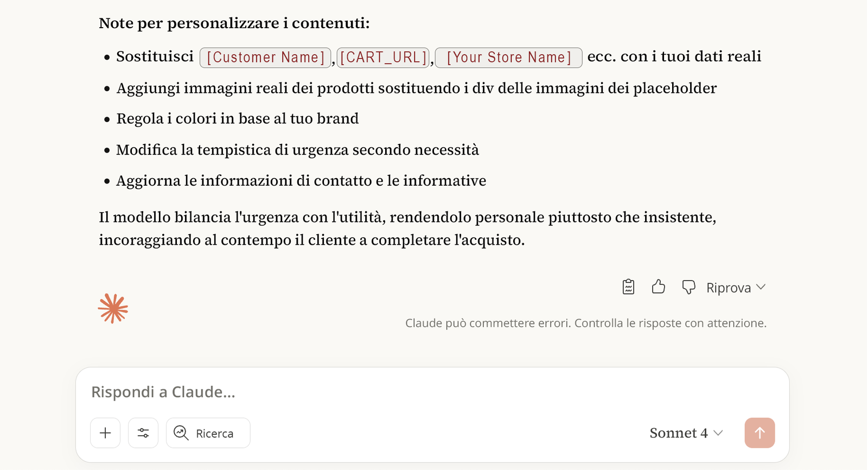Click the Note per personalizzare i contenuti heading

(234, 23)
